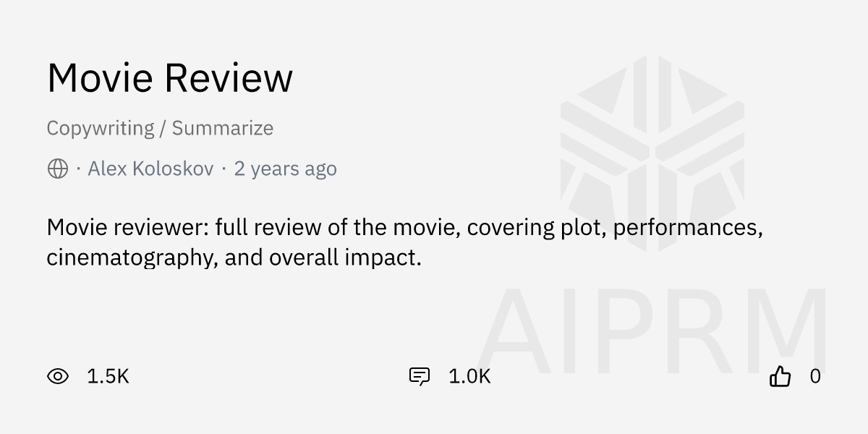Like the prompt with thumbs-up icon
The image size is (868, 434).
(x=780, y=376)
